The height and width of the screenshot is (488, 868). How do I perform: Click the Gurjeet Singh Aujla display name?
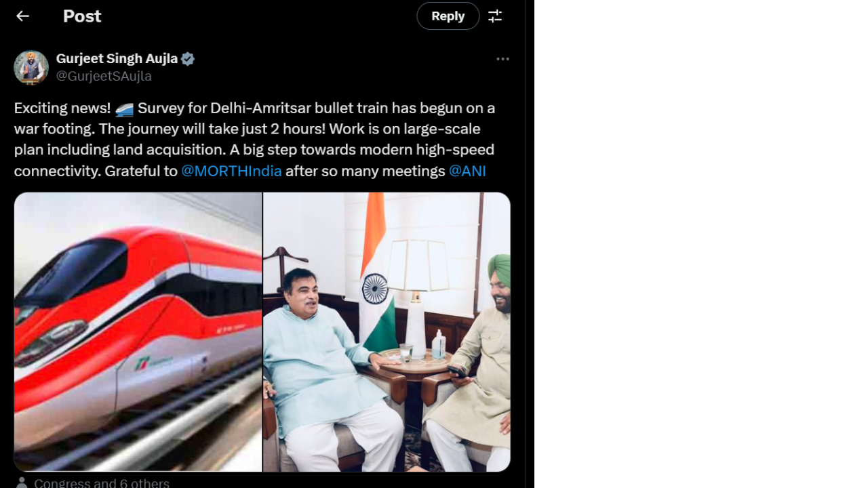point(117,59)
